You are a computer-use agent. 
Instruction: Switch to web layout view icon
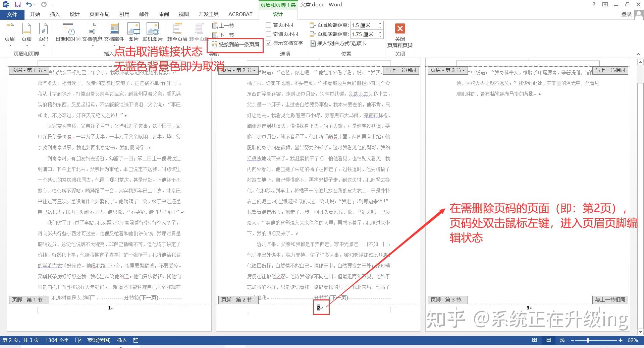562,340
